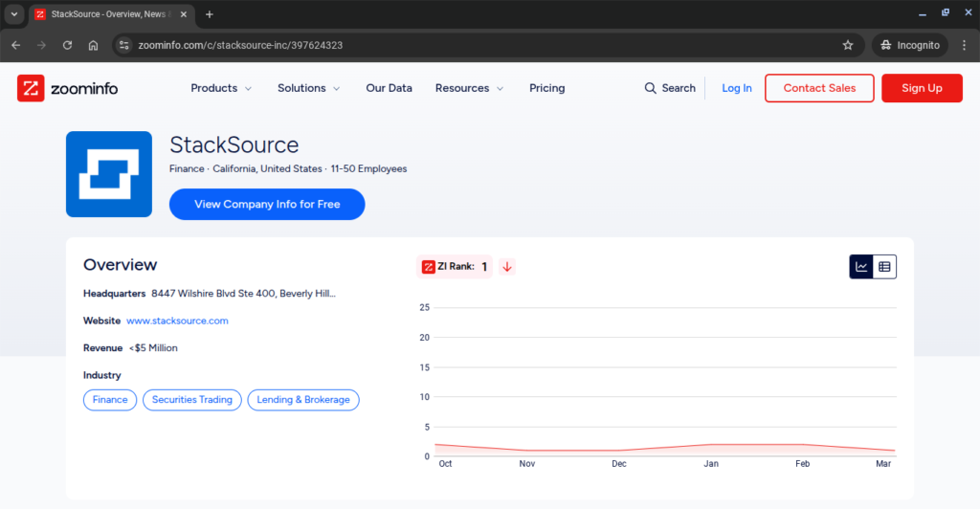Screen dimensions: 980x509
Task: Click the headquarters address text
Action: pos(244,294)
